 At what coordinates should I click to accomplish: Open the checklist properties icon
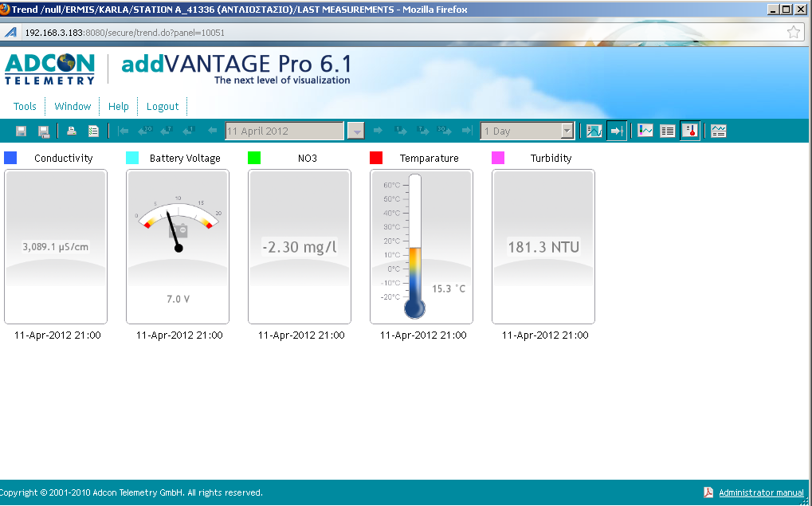click(93, 131)
